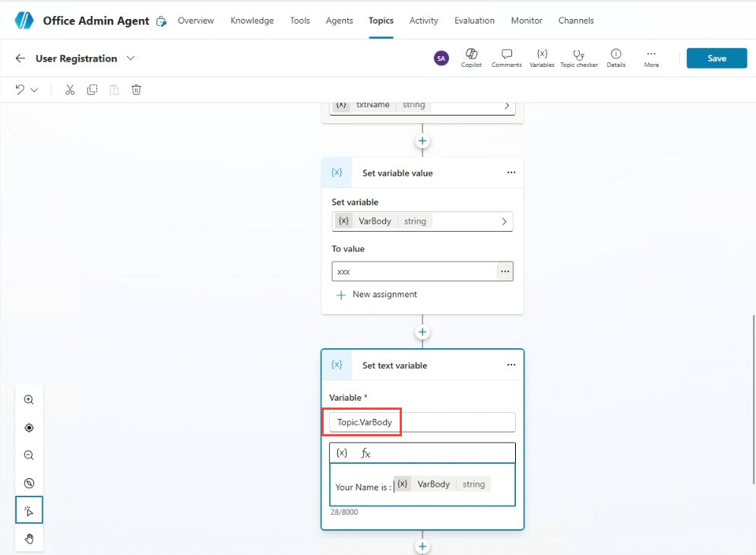Open the Copilot panel

[471, 58]
